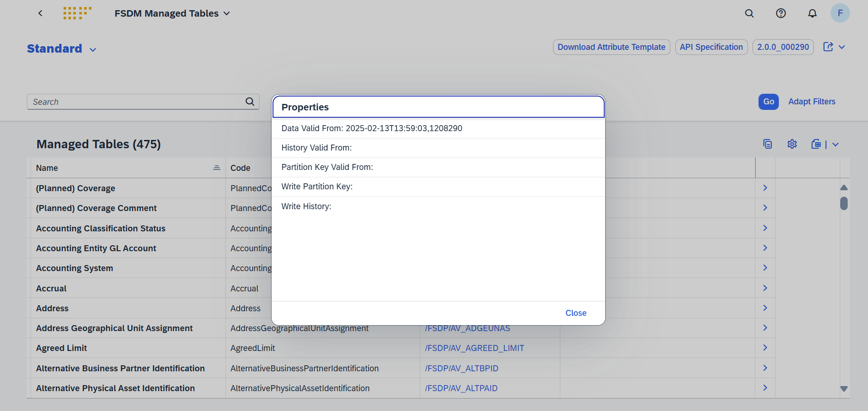The image size is (868, 411).
Task: Open dropdown arrow next to share icon
Action: coord(842,47)
